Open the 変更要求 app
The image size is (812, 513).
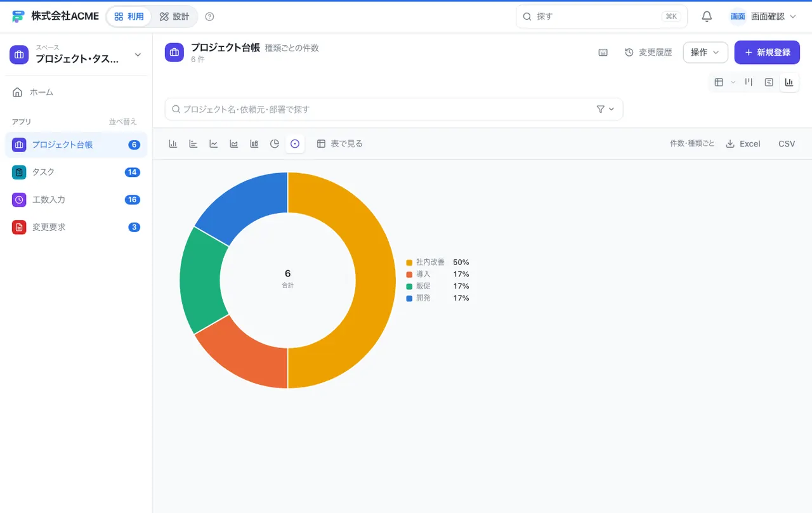tap(76, 227)
